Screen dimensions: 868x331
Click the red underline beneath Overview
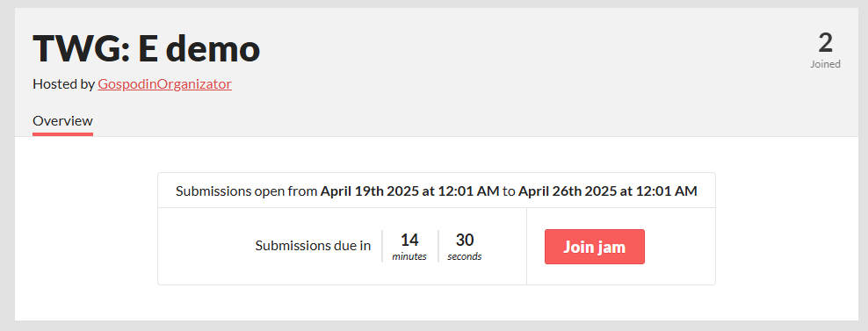[x=62, y=134]
